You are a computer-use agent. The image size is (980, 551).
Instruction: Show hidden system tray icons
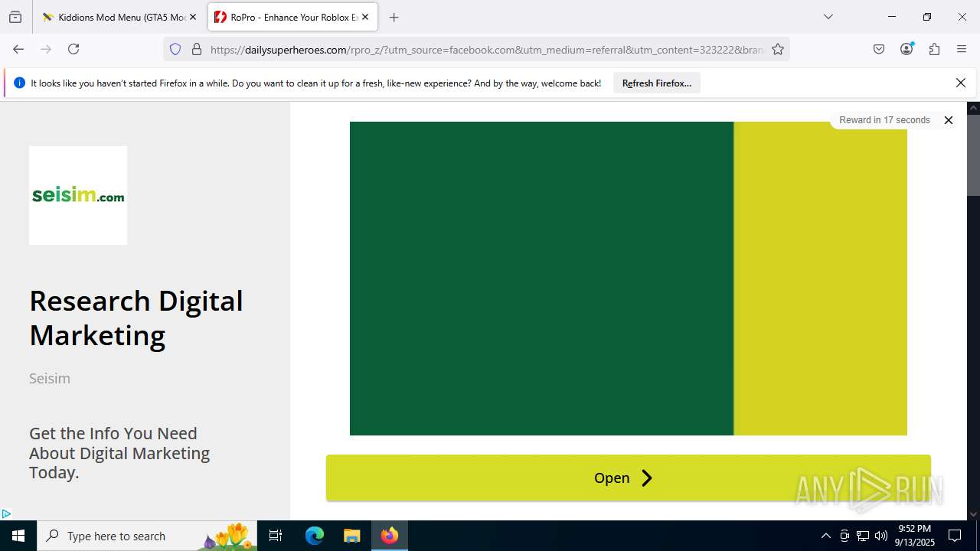825,536
